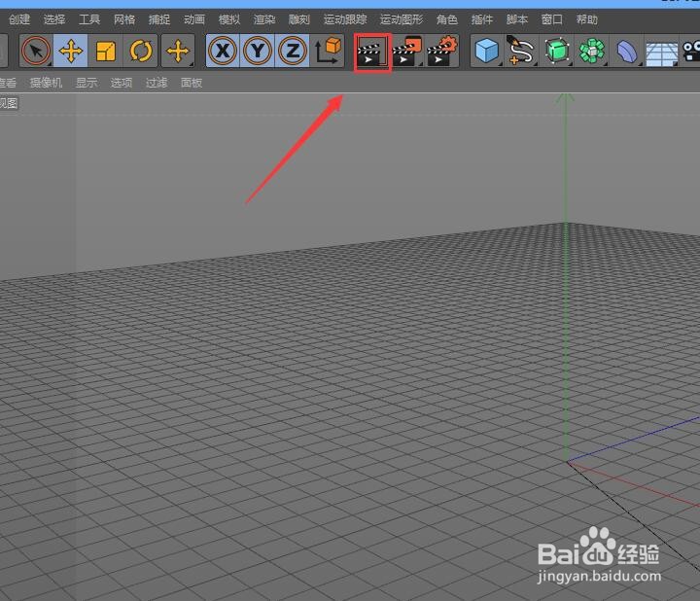Viewport: 700px width, 601px height.
Task: Open the 雕刻 menu
Action: [x=299, y=19]
